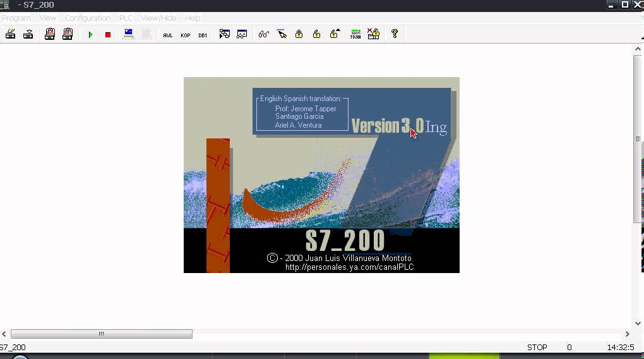Click the chart window icon
The image size is (644, 359).
point(242,34)
